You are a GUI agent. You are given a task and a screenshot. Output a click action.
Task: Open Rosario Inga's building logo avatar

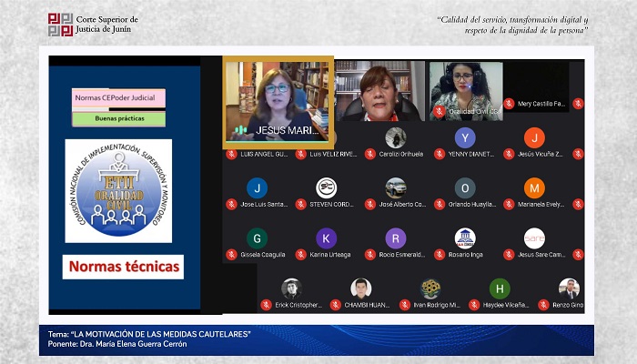[465, 238]
